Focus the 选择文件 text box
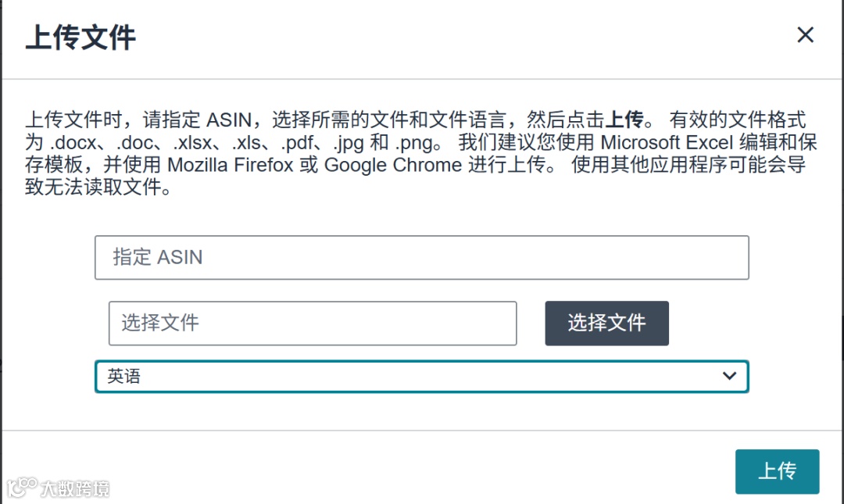The width and height of the screenshot is (844, 504). pyautogui.click(x=313, y=323)
